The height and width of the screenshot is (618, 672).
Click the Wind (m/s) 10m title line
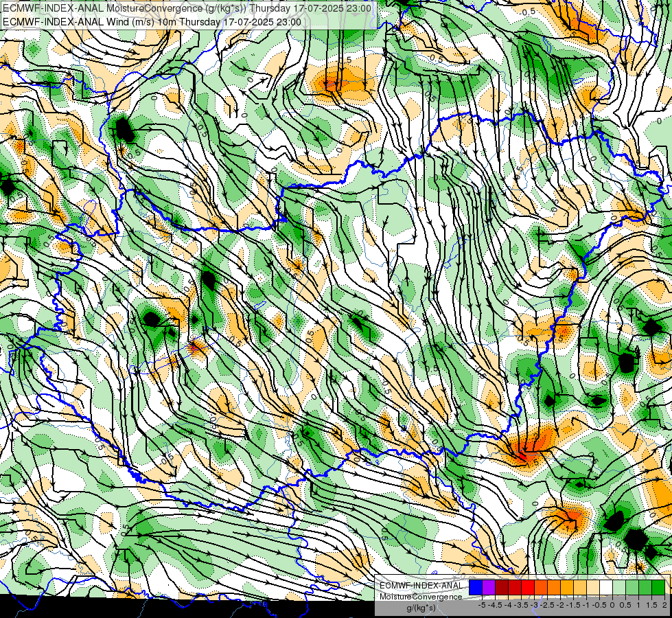point(152,21)
